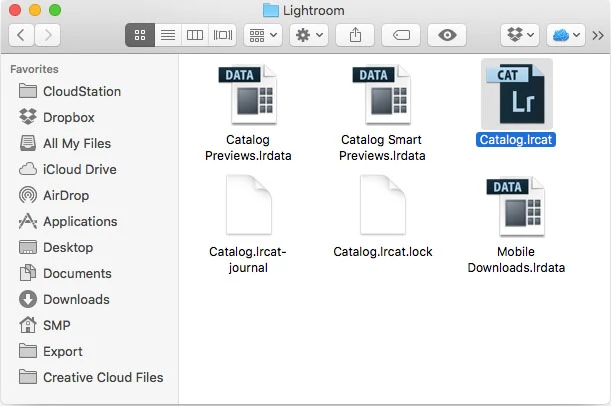
Task: Click the Favorites sidebar heading
Action: [x=34, y=69]
